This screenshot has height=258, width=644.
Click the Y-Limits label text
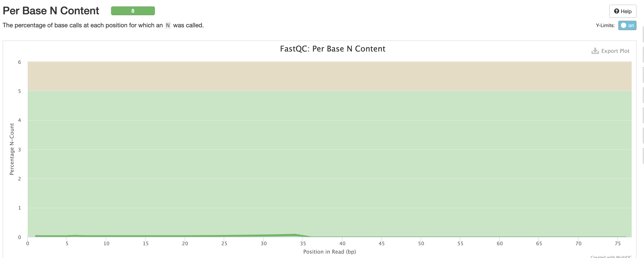(x=605, y=26)
